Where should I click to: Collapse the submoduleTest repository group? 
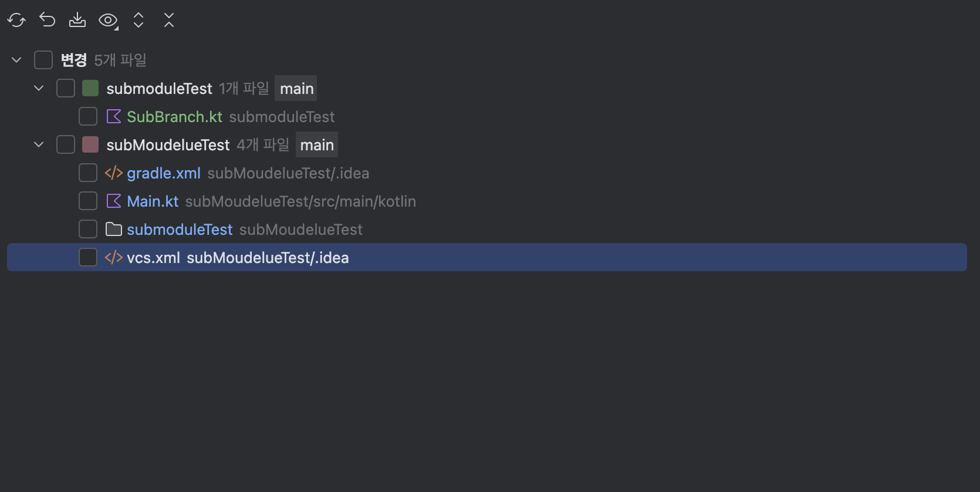pyautogui.click(x=39, y=87)
